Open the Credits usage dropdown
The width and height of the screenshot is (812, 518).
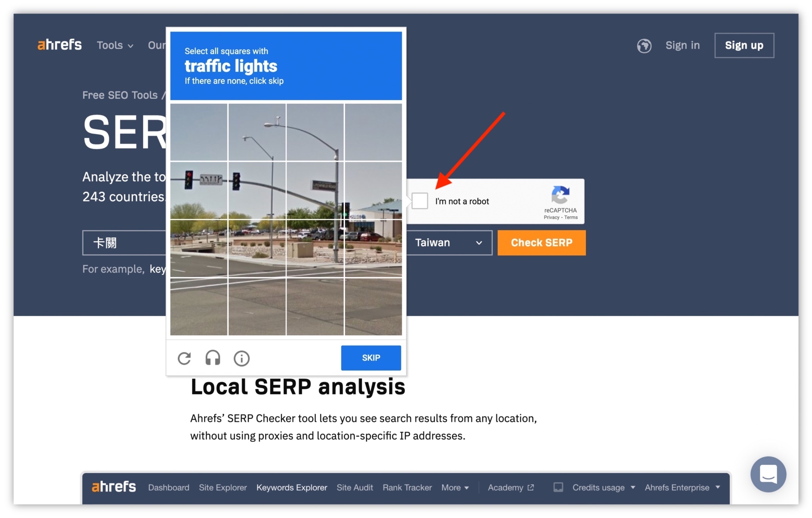click(x=604, y=487)
